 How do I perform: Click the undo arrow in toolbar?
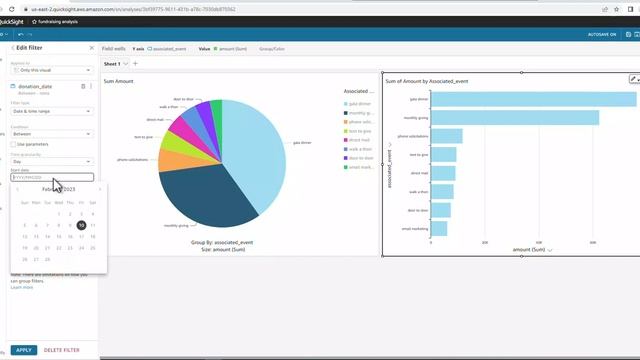pos(20,35)
